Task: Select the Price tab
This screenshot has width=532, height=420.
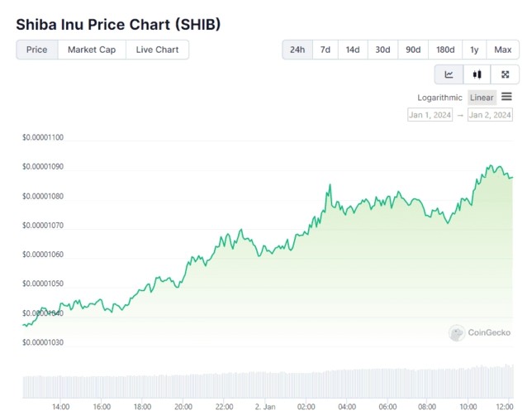Action: [x=37, y=50]
